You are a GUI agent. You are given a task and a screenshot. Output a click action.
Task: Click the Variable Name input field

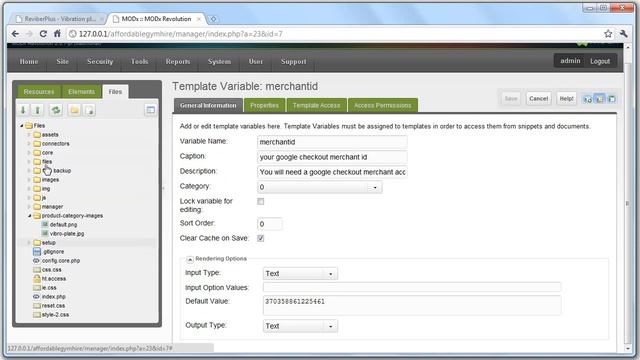click(x=332, y=142)
